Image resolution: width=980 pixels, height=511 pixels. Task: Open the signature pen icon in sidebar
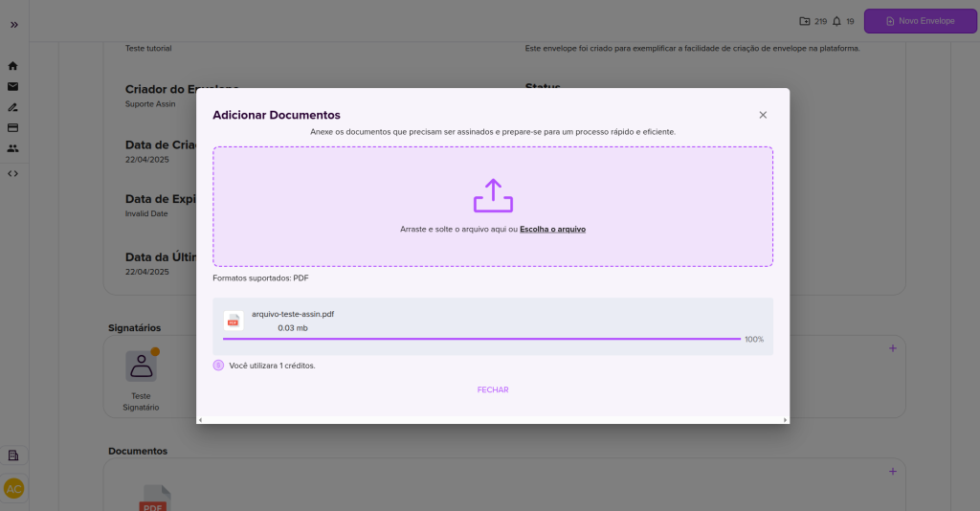pyautogui.click(x=12, y=107)
